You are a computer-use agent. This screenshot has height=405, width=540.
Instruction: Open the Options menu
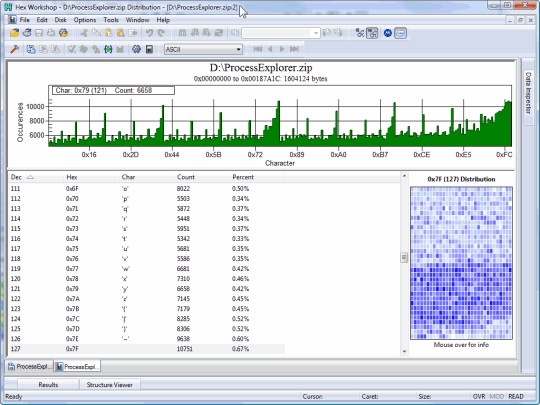pos(85,20)
